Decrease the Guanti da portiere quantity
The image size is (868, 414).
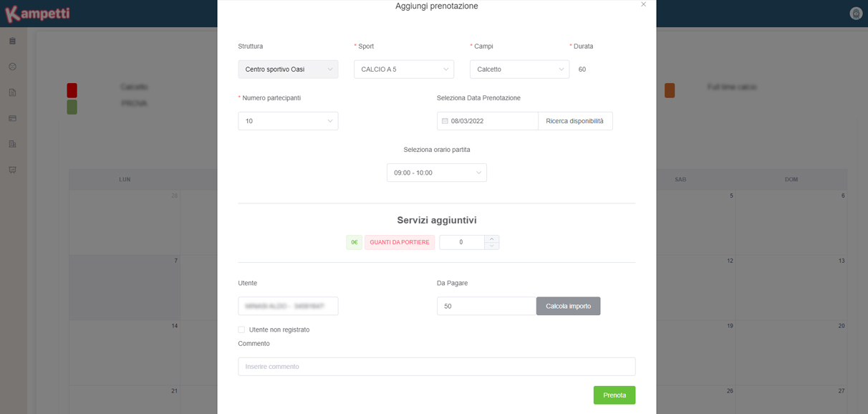point(491,246)
